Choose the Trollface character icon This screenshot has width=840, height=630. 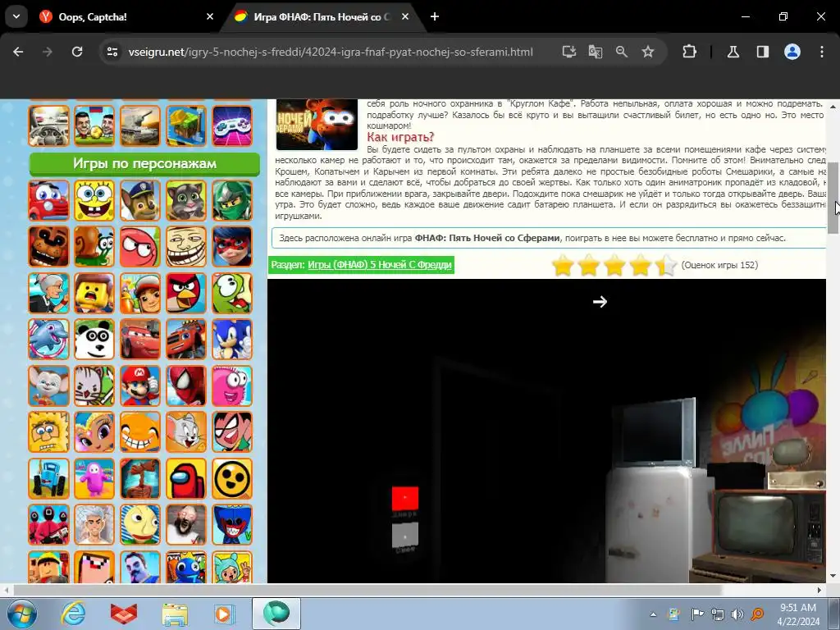[x=186, y=246]
